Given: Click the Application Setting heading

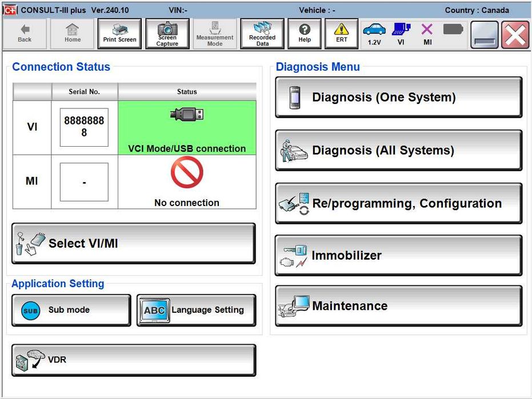Looking at the screenshot, I should (x=58, y=283).
